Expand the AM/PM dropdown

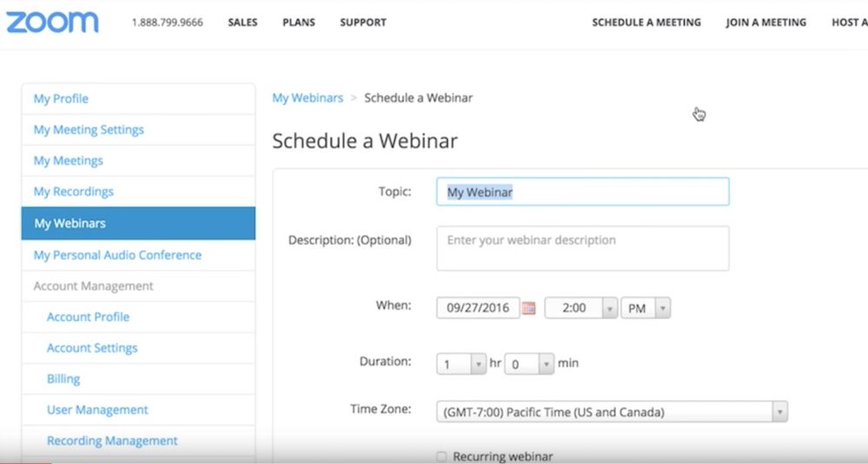point(645,308)
